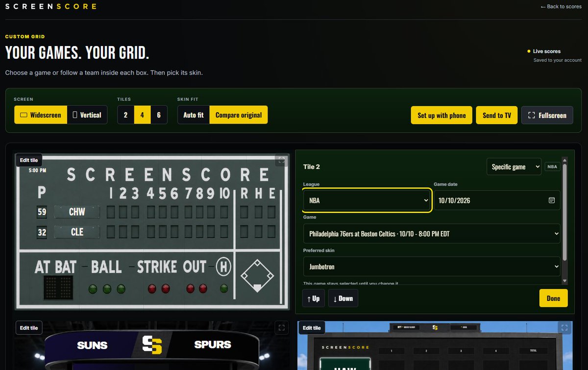Edit the baseball scoreboard tile
Screen dimensions: 588x370
click(x=29, y=160)
